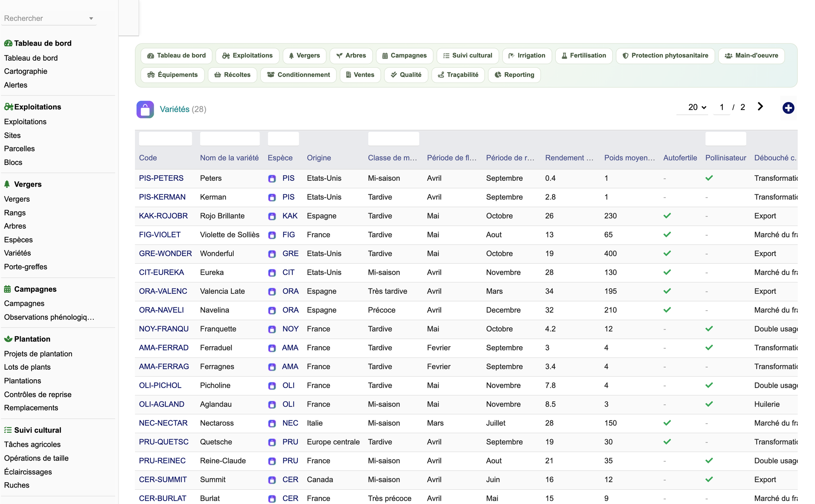Open the Classe de maturité filter box

click(393, 139)
